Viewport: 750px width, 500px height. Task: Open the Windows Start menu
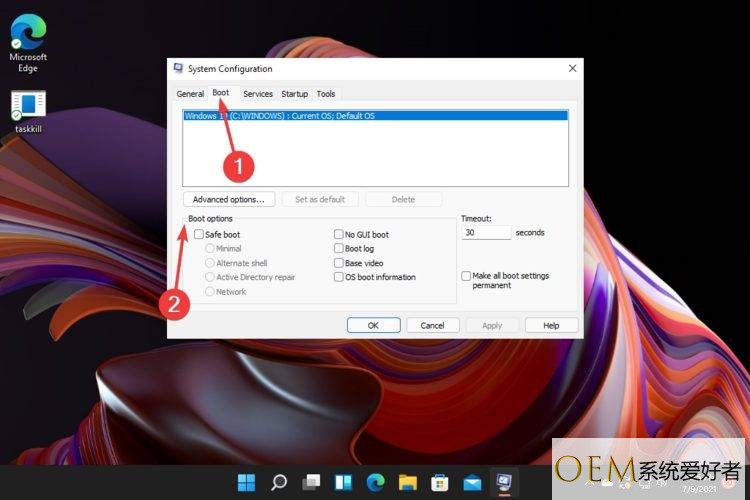[x=246, y=482]
